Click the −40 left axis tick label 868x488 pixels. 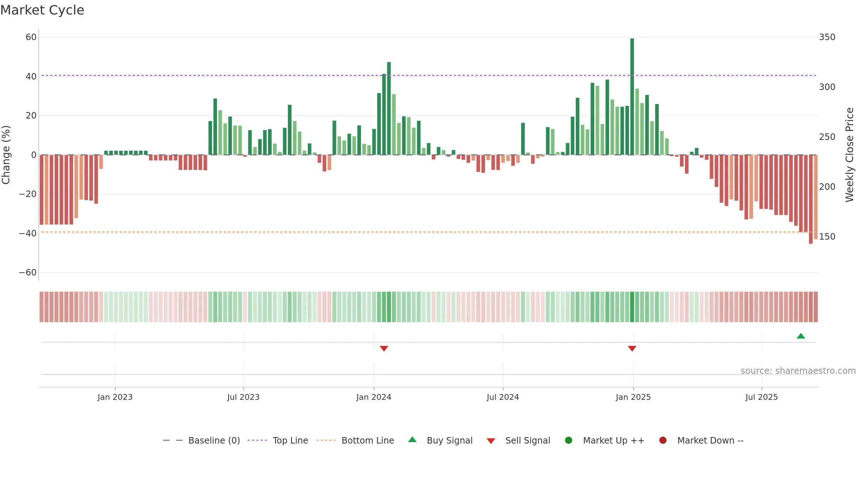point(28,234)
